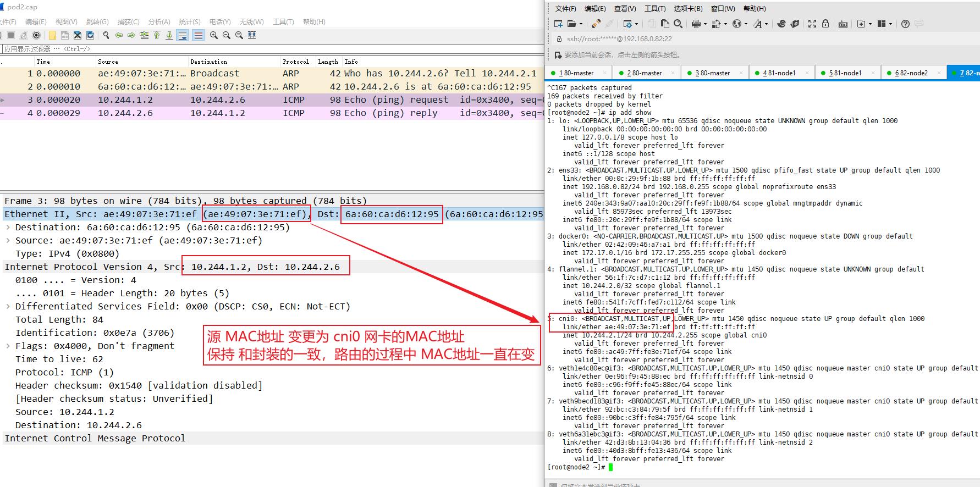The height and width of the screenshot is (487, 980).
Task: Click Wireshark's save capture file icon
Action: point(65,35)
